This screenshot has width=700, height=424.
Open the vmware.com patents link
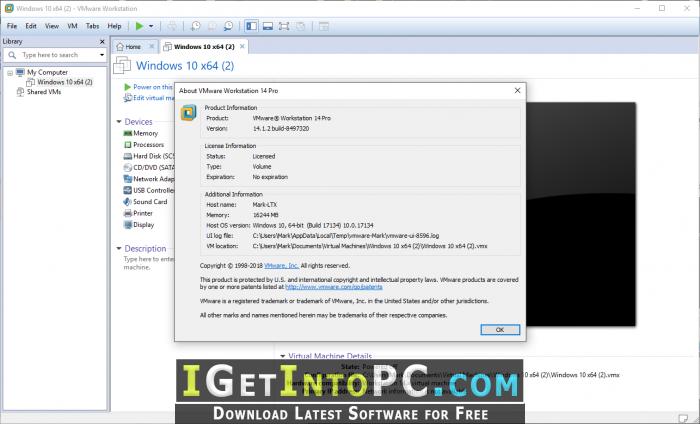[334, 287]
